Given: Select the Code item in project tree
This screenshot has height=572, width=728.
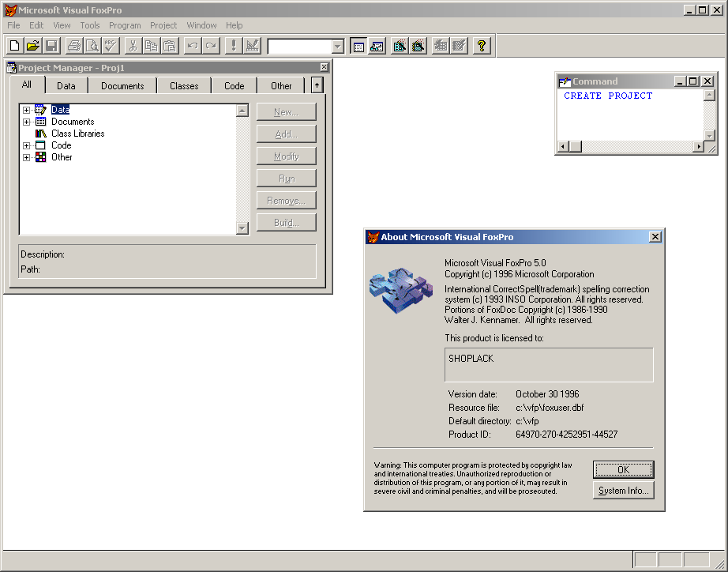Looking at the screenshot, I should click(61, 145).
